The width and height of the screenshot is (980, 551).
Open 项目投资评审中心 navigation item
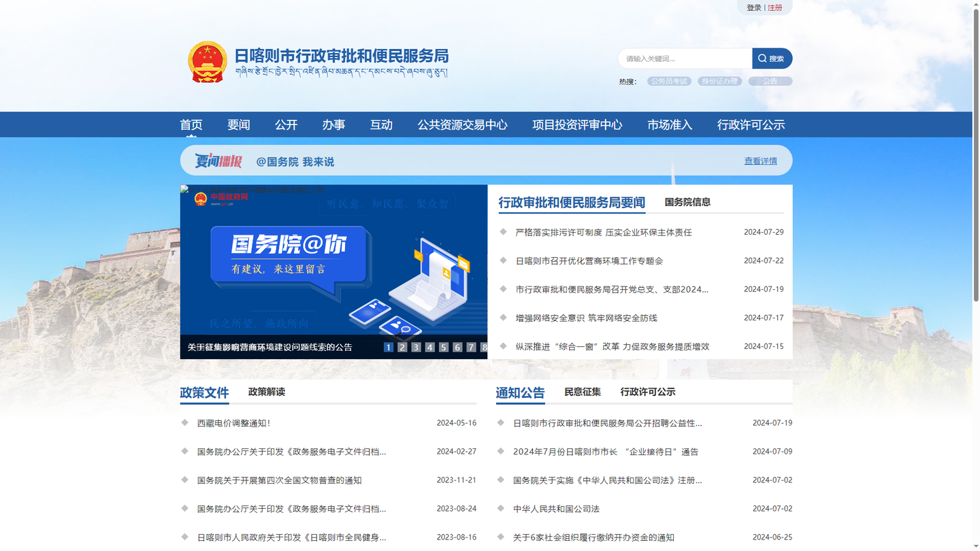[577, 124]
